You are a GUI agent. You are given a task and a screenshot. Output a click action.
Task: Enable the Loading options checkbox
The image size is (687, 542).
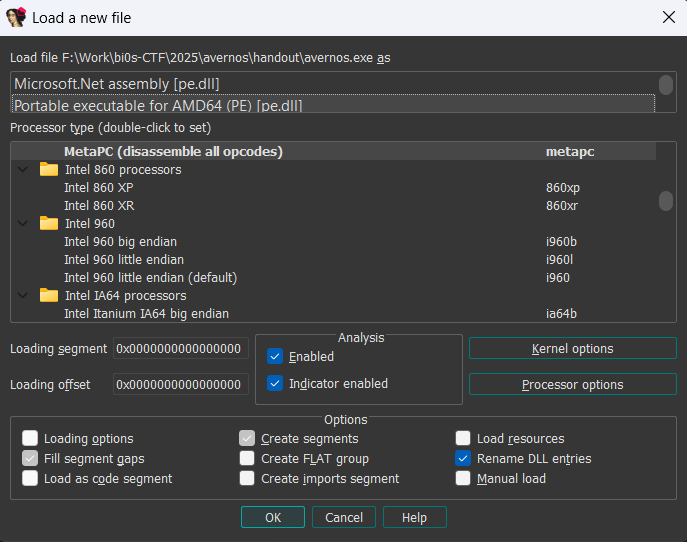click(30, 438)
